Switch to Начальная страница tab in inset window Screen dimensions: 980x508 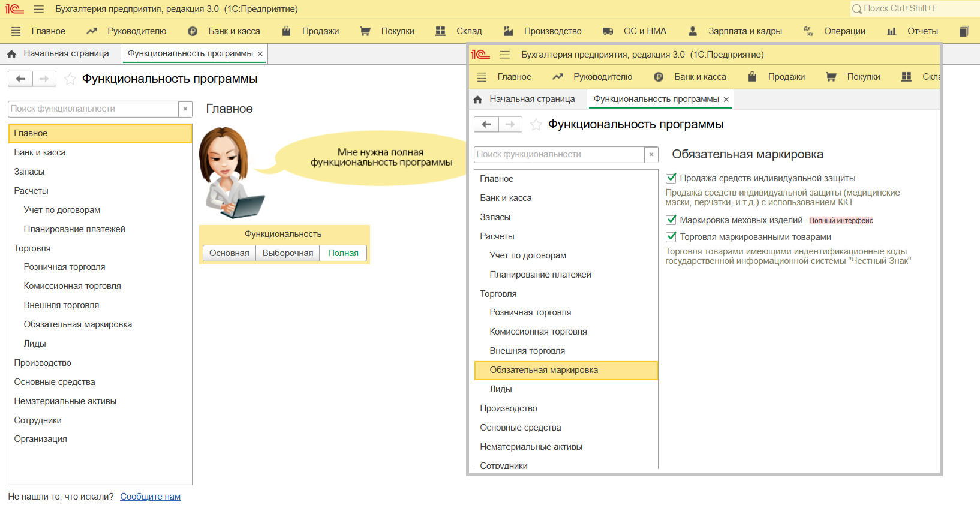pyautogui.click(x=532, y=99)
